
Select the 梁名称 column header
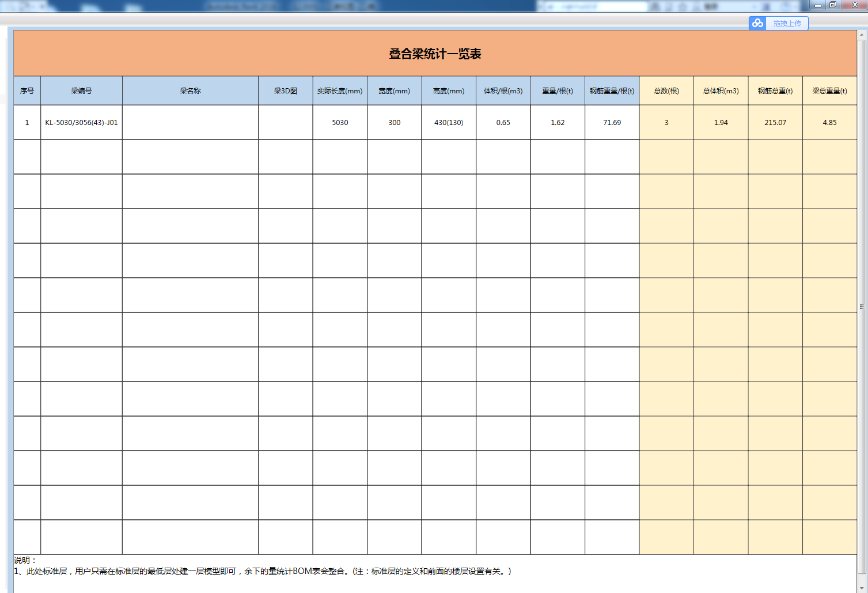(190, 90)
